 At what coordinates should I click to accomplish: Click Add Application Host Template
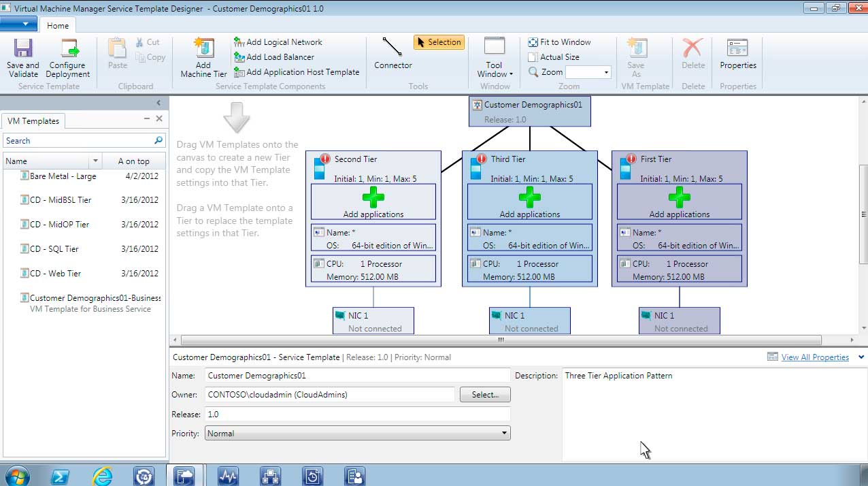click(x=297, y=72)
